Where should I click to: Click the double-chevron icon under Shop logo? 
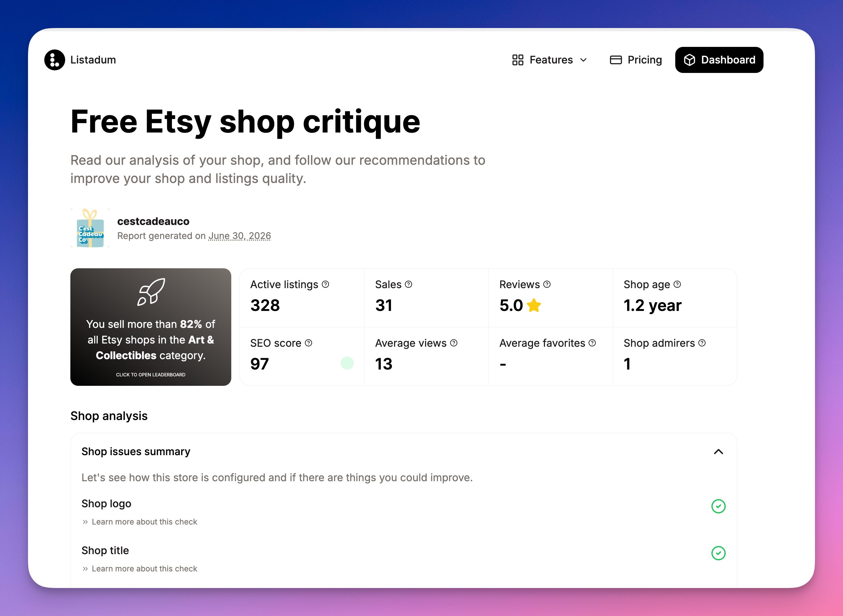click(85, 522)
